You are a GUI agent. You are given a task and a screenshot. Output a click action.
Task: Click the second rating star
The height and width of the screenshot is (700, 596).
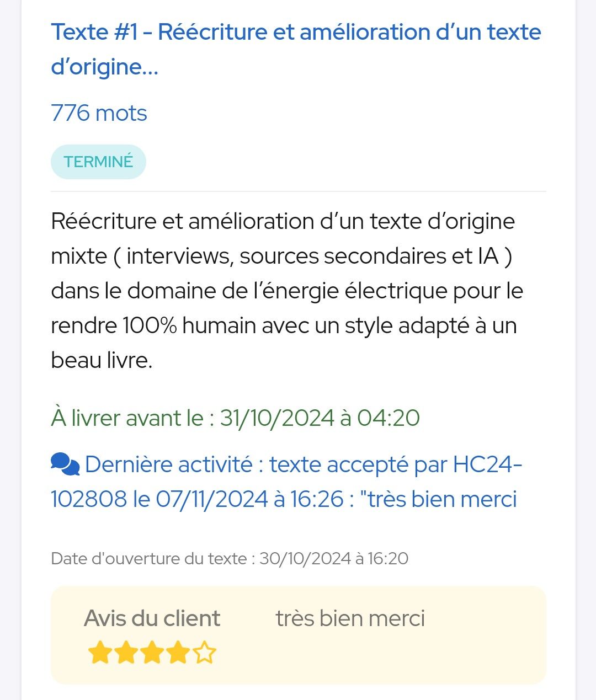pyautogui.click(x=126, y=653)
